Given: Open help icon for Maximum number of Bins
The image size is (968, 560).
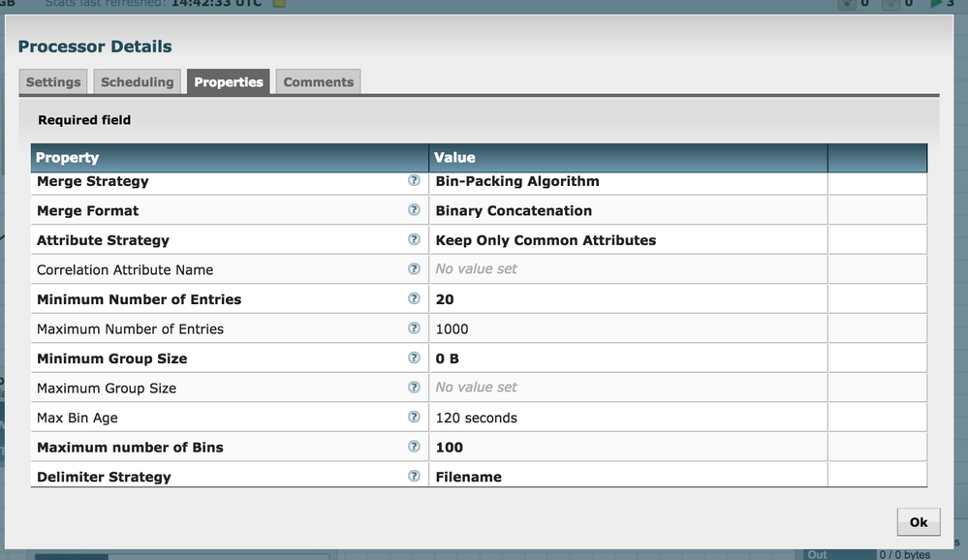Looking at the screenshot, I should point(414,447).
